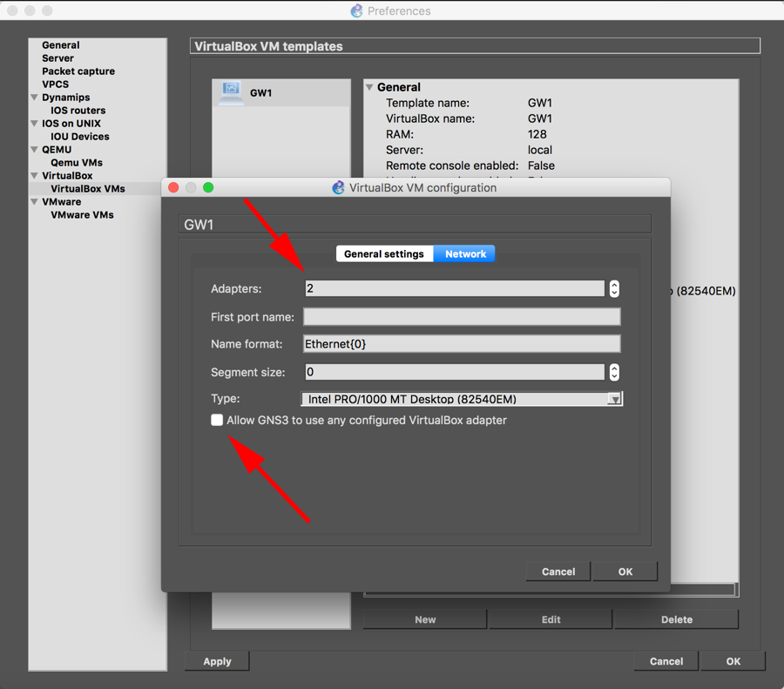
Task: Click the GW1 VM template computer icon
Action: click(x=231, y=92)
